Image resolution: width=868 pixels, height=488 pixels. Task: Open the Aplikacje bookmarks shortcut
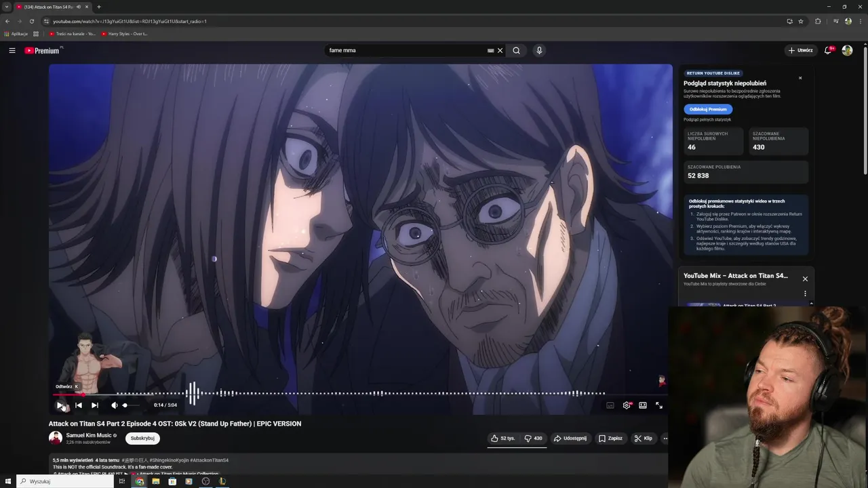pos(16,34)
